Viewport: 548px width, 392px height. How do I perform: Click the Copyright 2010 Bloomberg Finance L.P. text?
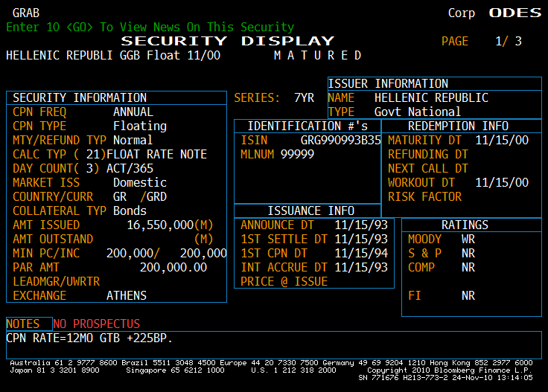point(449,370)
